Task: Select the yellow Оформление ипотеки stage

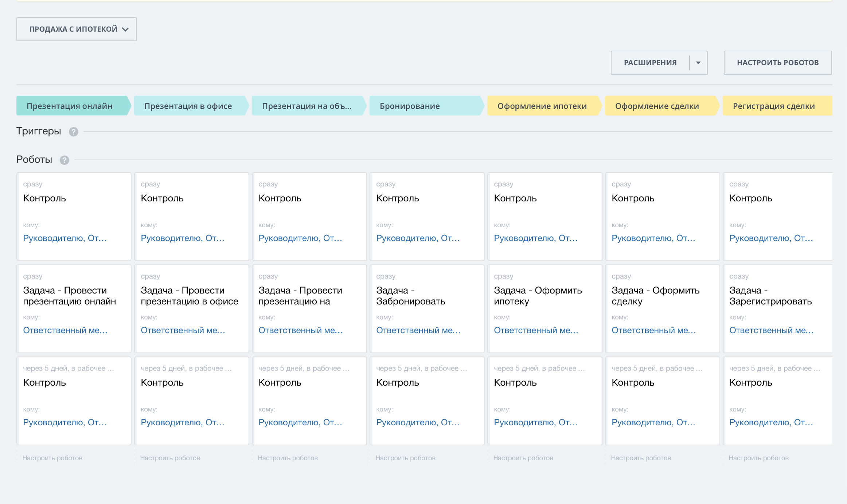Action: [542, 106]
